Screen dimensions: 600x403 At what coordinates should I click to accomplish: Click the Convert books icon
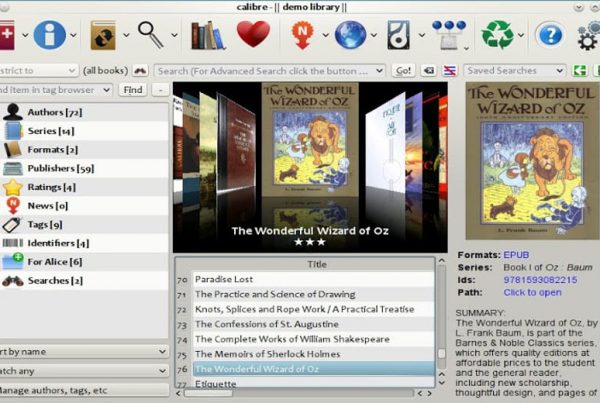click(x=103, y=35)
